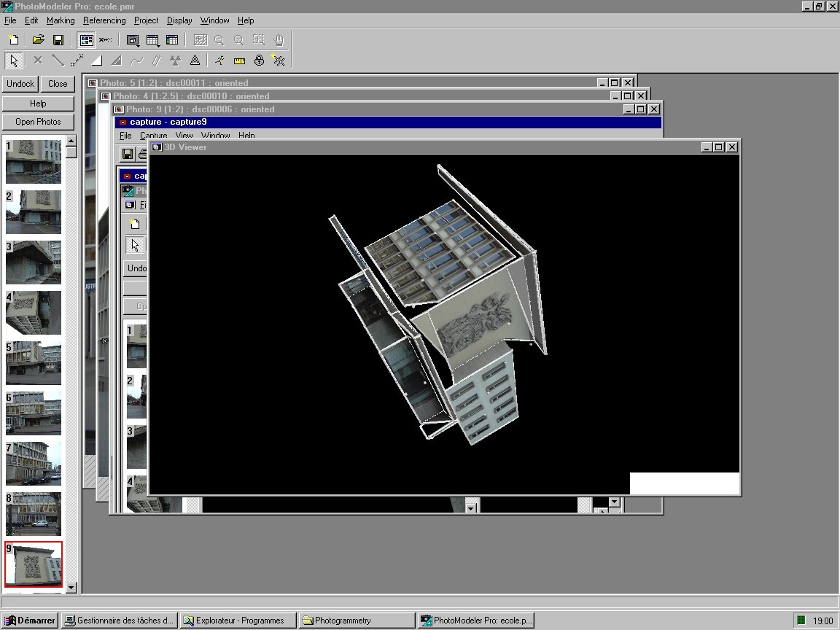Select the Mark Line tool
This screenshot has width=840, height=630.
(x=58, y=61)
